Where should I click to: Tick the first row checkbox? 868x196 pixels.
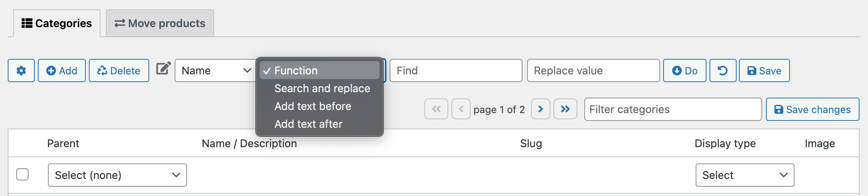coord(22,174)
